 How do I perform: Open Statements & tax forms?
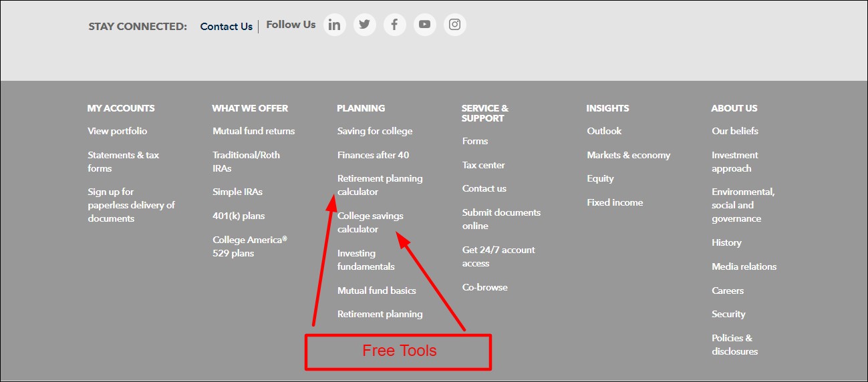pyautogui.click(x=123, y=162)
